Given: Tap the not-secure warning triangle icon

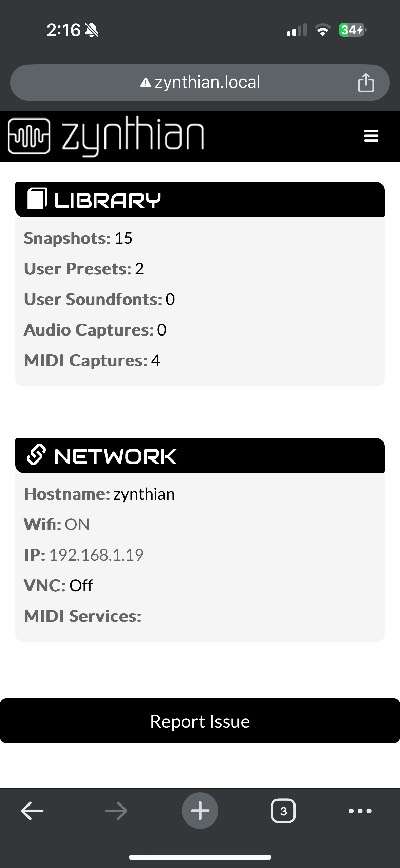Looking at the screenshot, I should tap(146, 83).
